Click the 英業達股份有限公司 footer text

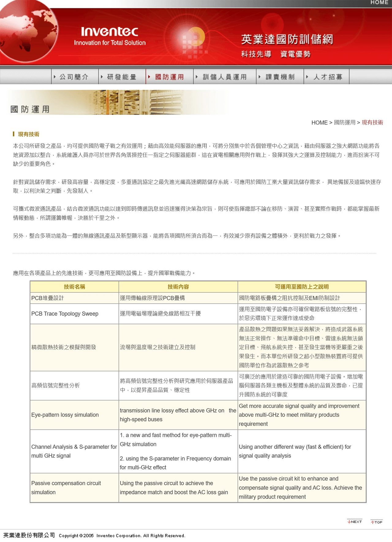click(29, 535)
